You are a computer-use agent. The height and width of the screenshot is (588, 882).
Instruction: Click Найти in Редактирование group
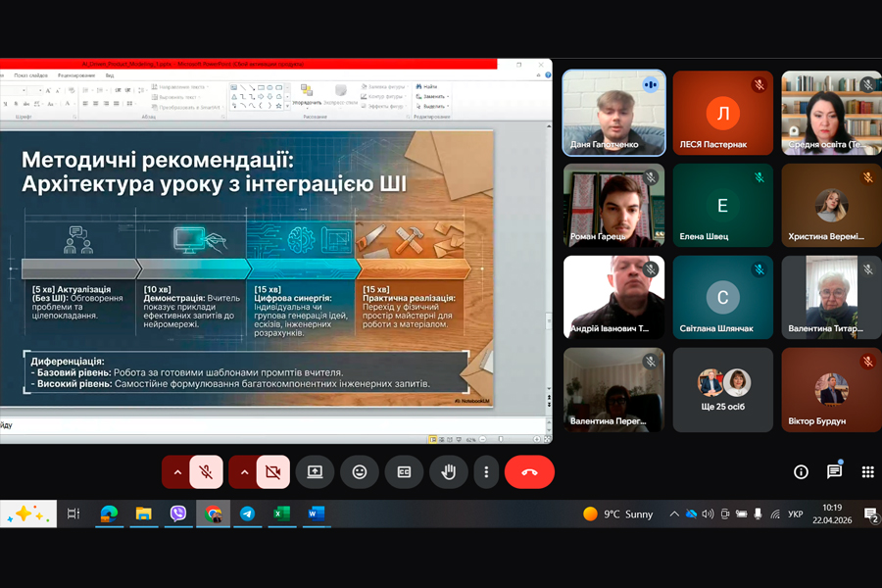[427, 86]
